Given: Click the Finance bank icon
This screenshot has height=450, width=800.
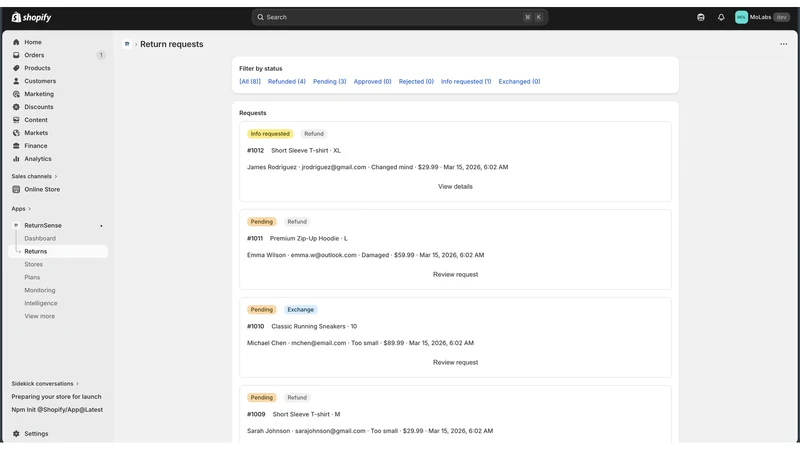Looking at the screenshot, I should coord(16,146).
